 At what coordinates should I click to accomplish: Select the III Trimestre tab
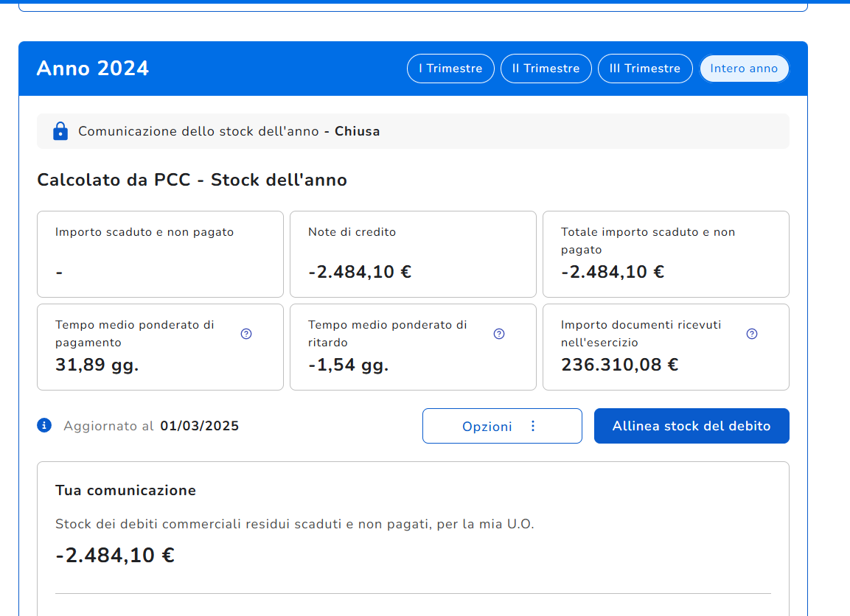click(645, 69)
